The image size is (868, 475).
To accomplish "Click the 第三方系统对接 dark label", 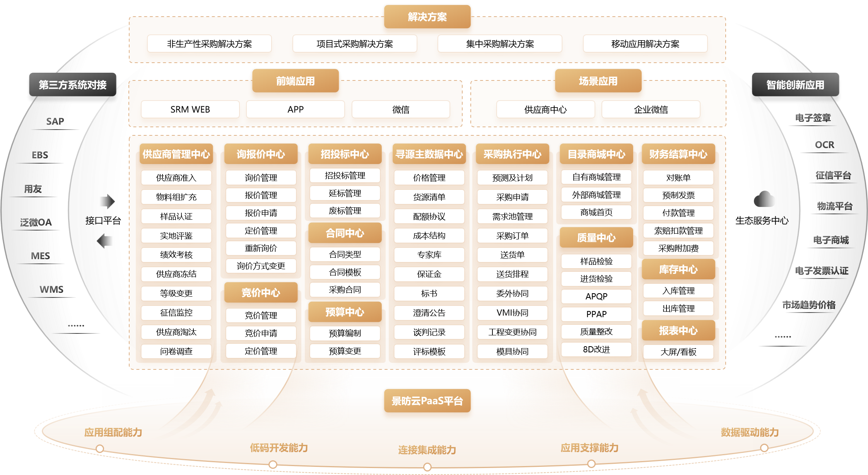I will pyautogui.click(x=73, y=84).
